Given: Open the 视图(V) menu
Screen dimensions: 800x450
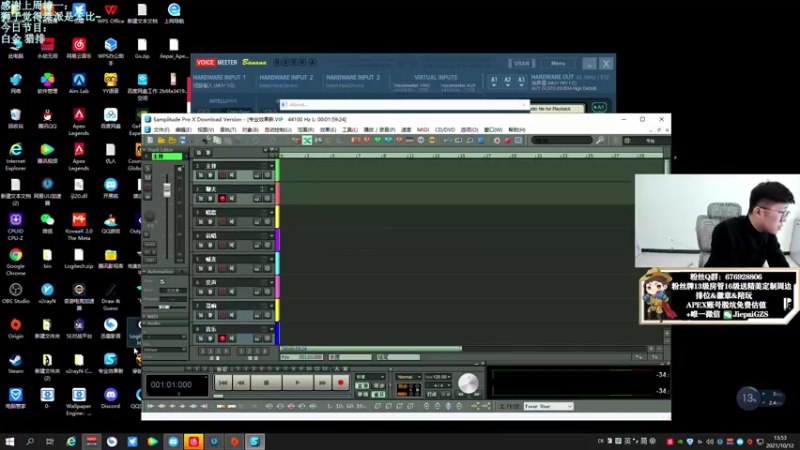Looking at the screenshot, I should point(205,130).
